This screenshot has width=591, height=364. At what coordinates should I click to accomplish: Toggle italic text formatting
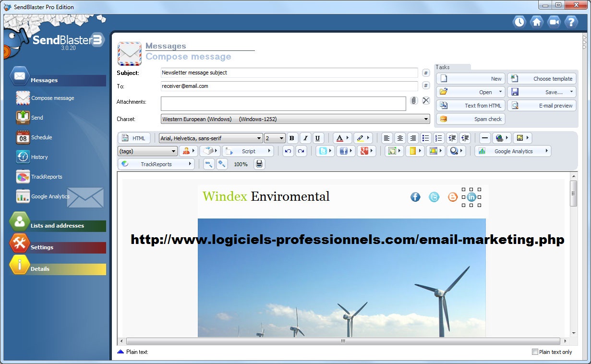(304, 138)
